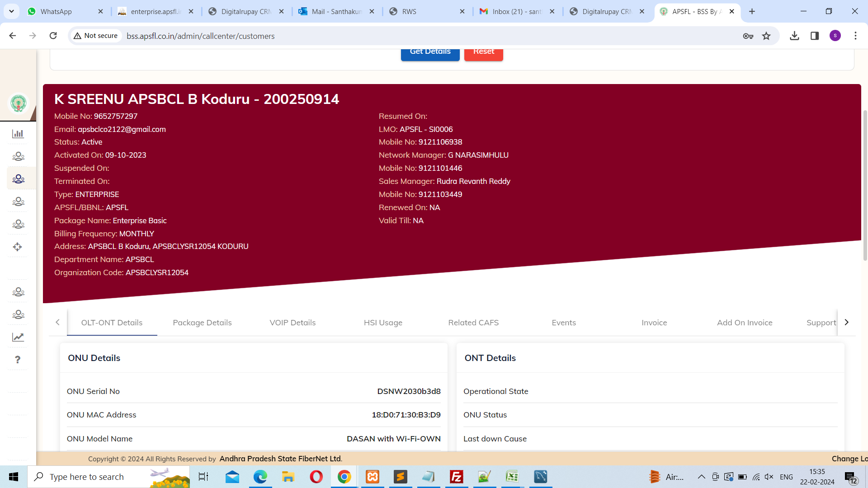The height and width of the screenshot is (488, 868).
Task: Open FileZilla from the taskbar
Action: coord(457,477)
